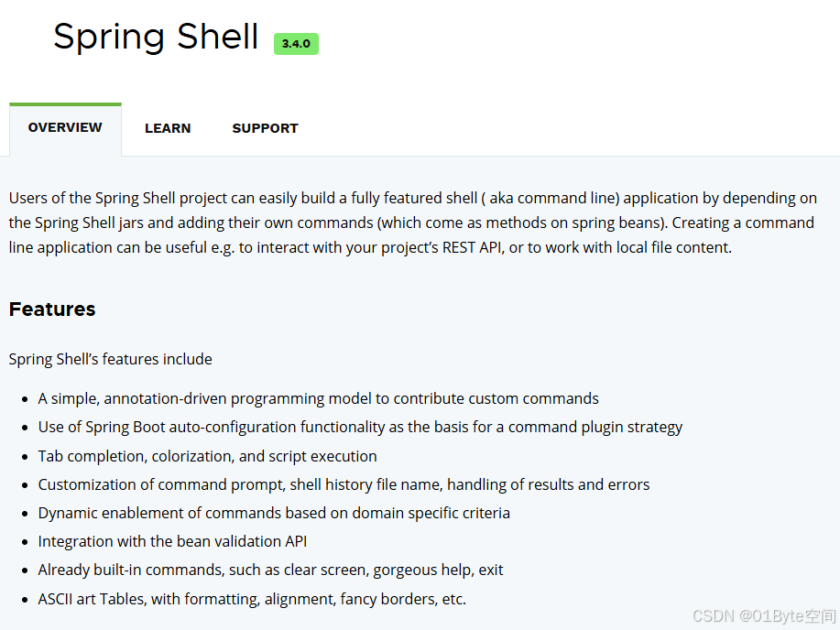Click the Features section heading
This screenshot has width=840, height=630.
[x=51, y=310]
